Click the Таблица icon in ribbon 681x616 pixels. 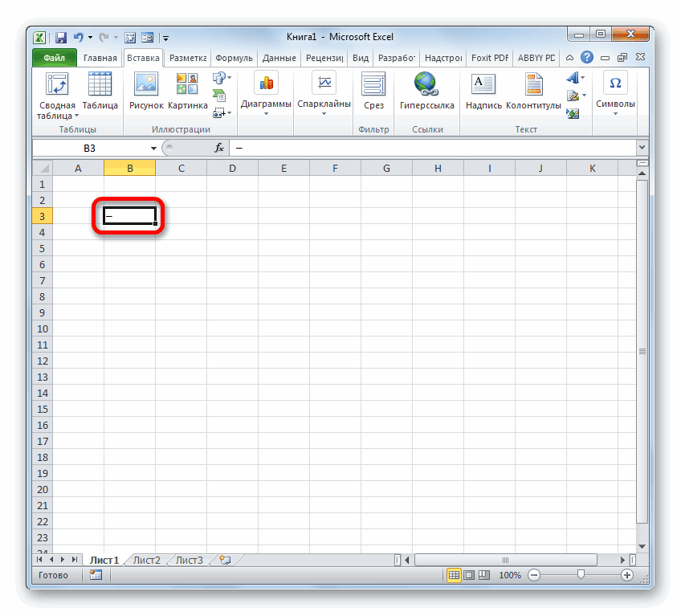(100, 84)
